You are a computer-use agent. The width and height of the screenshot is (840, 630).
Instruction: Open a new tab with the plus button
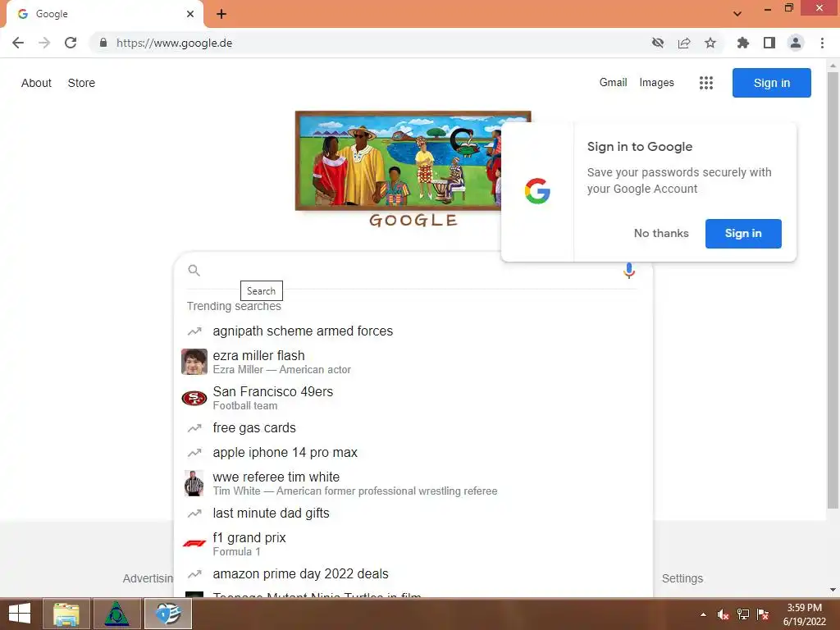click(221, 14)
